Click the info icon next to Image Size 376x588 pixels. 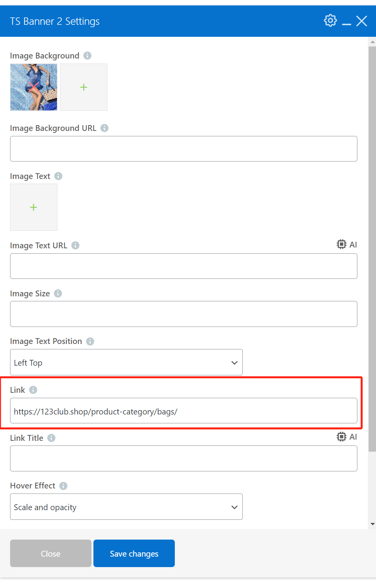(x=58, y=293)
